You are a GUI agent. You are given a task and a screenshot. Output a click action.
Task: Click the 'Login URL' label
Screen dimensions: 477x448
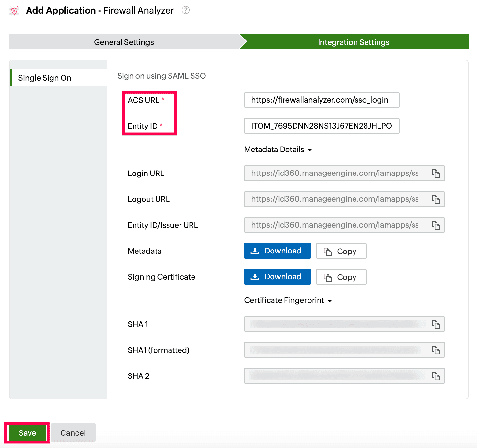pyautogui.click(x=146, y=174)
